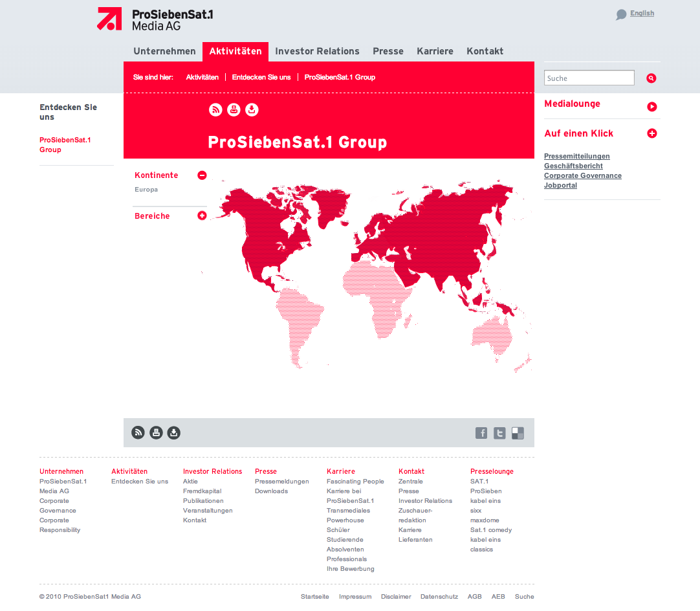Share via Delicious bookmark icon

click(518, 433)
